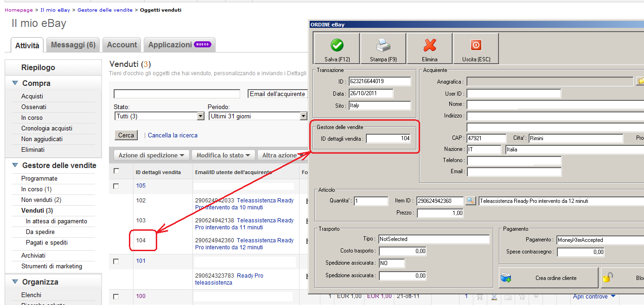Open Non venduti (2) in sidebar

[41, 200]
